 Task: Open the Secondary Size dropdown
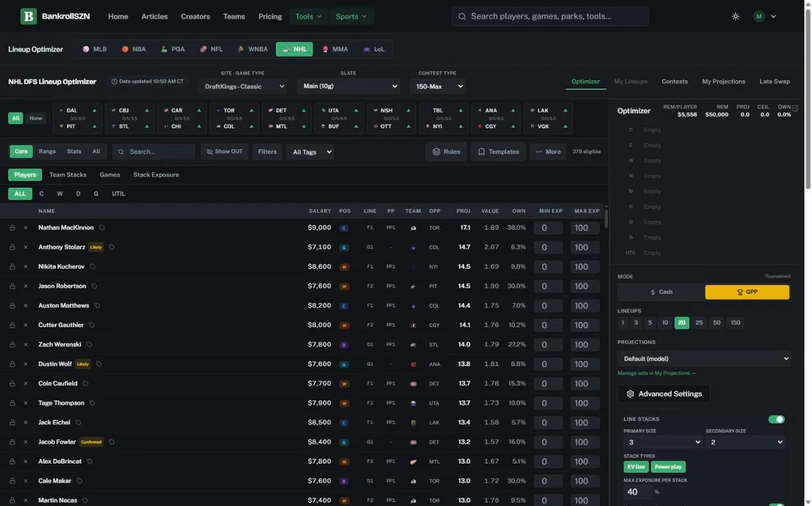click(x=745, y=442)
